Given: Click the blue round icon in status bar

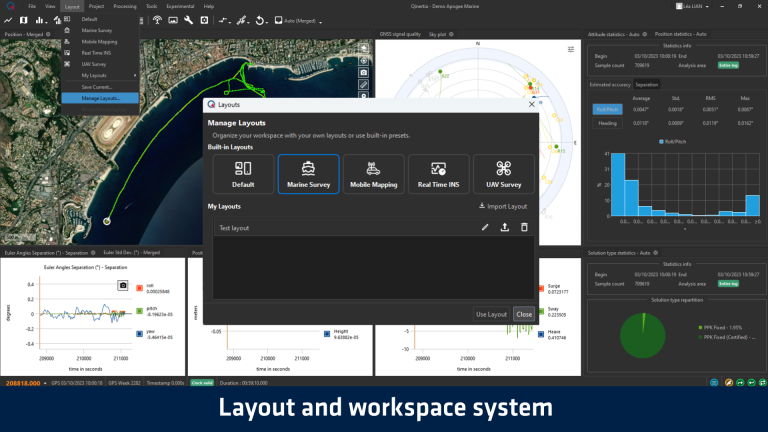Looking at the screenshot, I should tap(714, 383).
